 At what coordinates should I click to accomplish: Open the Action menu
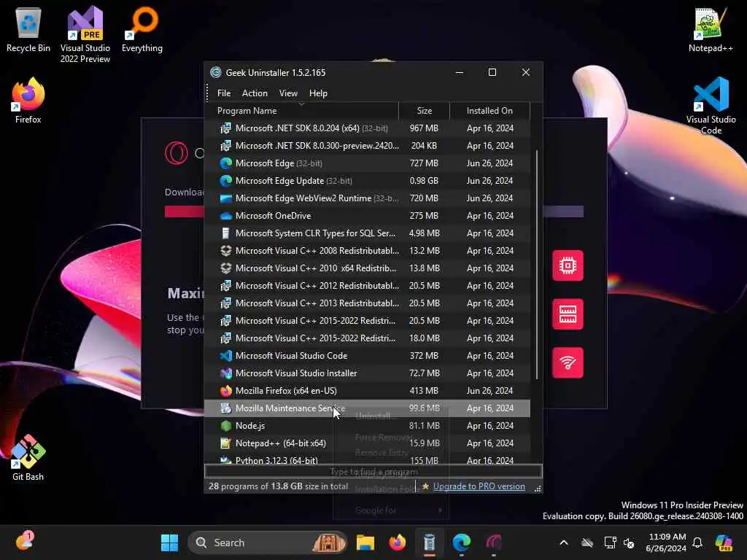[x=255, y=93]
